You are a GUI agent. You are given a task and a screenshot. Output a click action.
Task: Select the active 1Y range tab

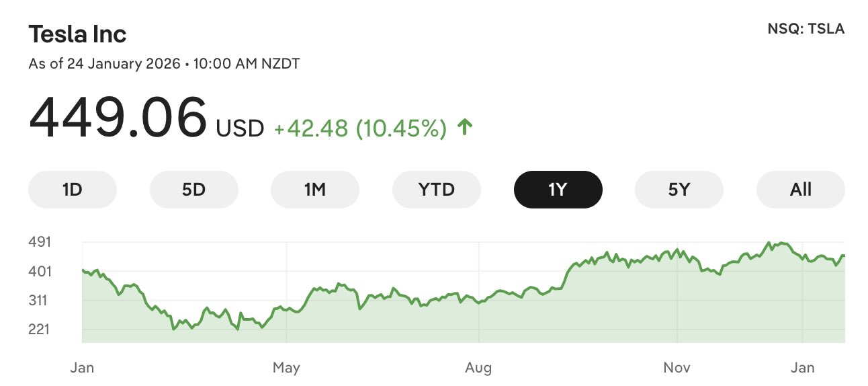coord(558,190)
